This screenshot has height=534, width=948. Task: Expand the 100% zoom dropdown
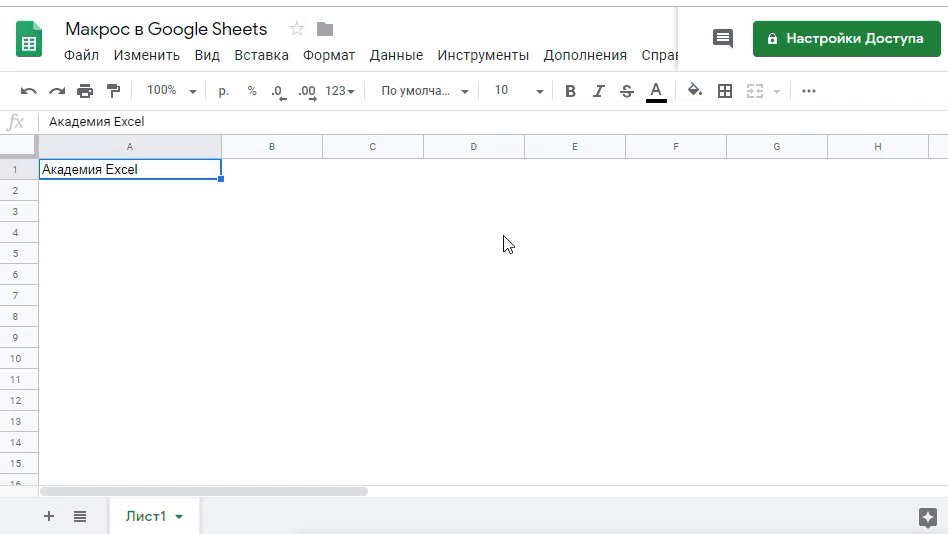coord(172,91)
